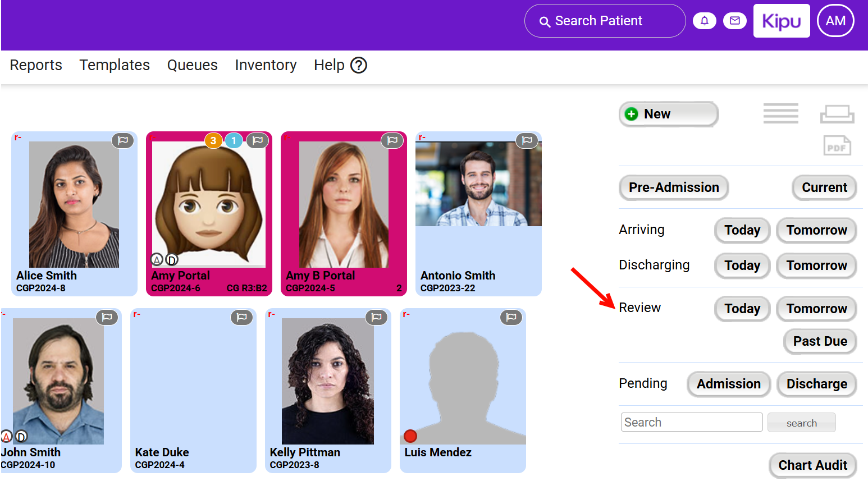The width and height of the screenshot is (868, 481).
Task: Open the Templates menu
Action: pyautogui.click(x=115, y=65)
